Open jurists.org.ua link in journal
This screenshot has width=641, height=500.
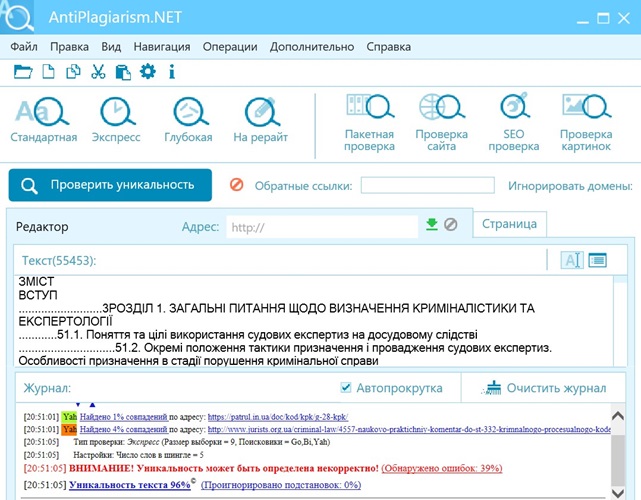(x=409, y=429)
